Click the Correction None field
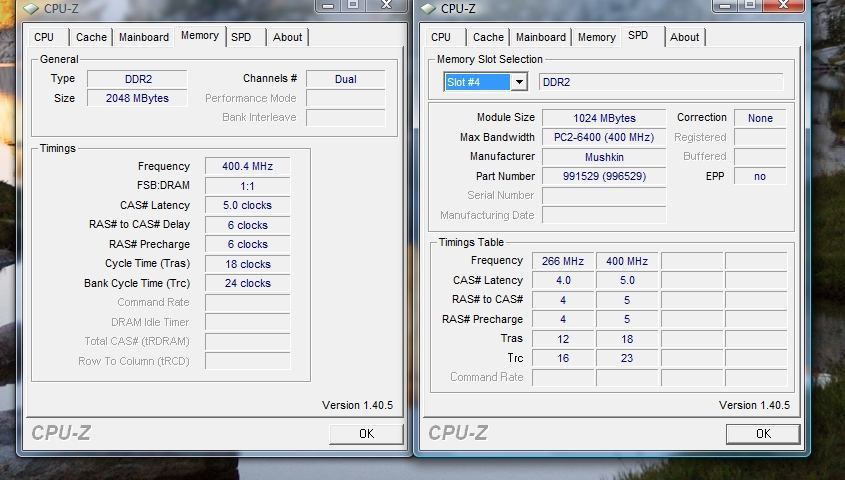The image size is (845, 480). coord(760,118)
